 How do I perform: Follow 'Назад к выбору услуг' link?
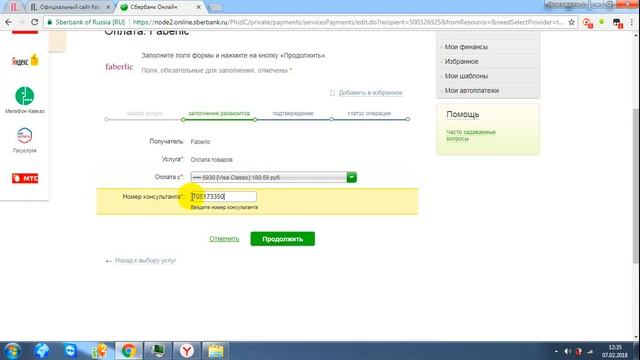pyautogui.click(x=145, y=260)
